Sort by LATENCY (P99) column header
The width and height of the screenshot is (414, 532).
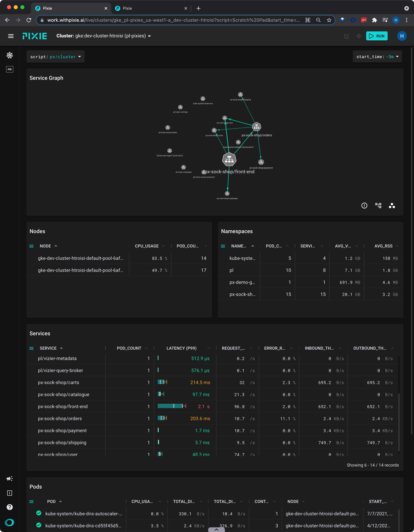pos(181,348)
